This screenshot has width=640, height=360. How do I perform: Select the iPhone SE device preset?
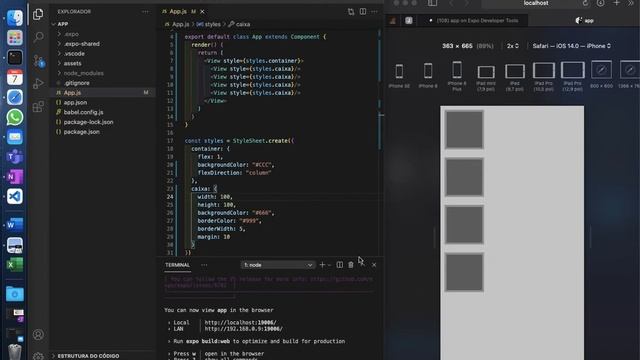pyautogui.click(x=399, y=76)
